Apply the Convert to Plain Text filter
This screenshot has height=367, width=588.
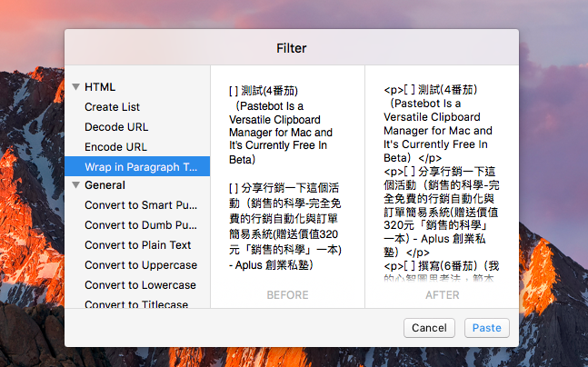point(138,245)
